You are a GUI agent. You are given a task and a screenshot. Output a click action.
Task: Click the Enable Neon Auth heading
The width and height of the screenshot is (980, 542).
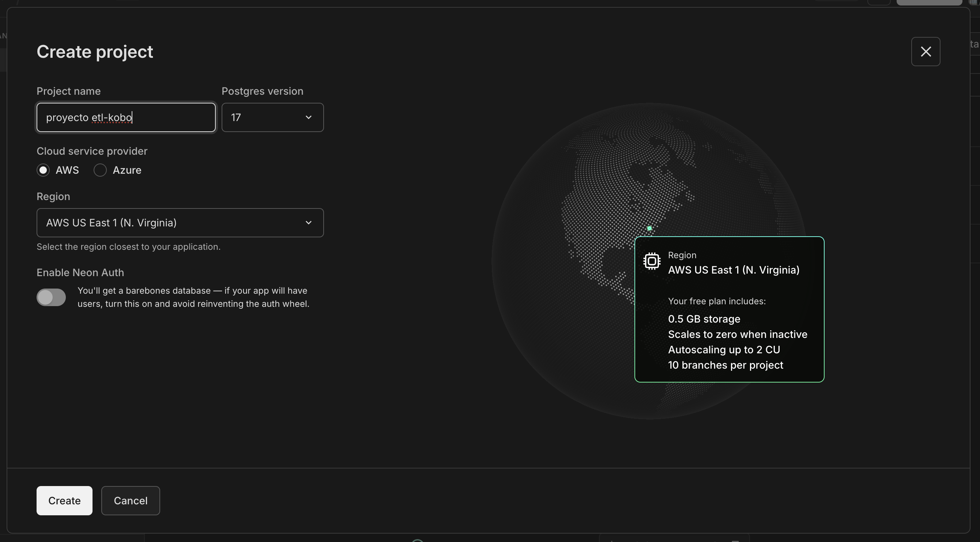tap(80, 272)
